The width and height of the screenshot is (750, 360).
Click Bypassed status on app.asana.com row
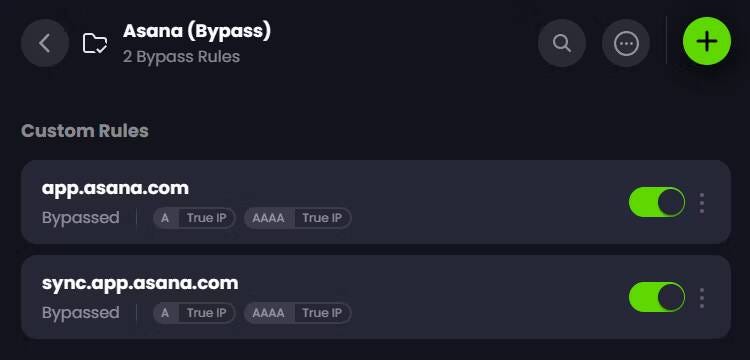click(x=80, y=218)
